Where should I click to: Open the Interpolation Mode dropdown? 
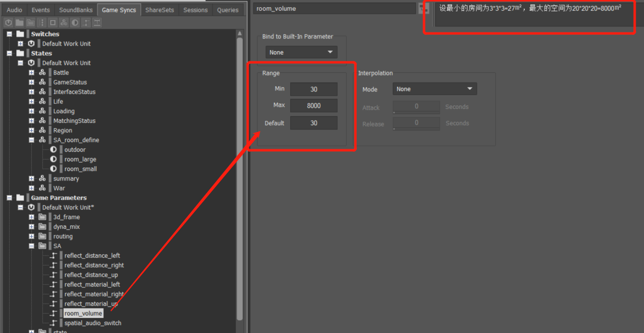[435, 89]
